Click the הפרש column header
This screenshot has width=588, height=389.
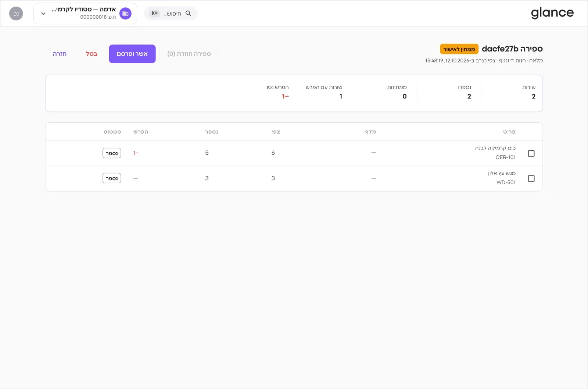(141, 132)
